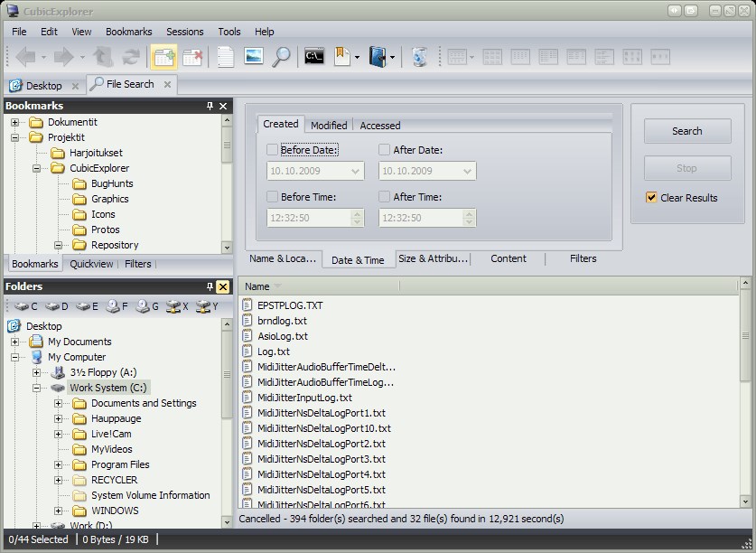Add a new tab with toolbar icon
The image size is (756, 553).
(x=163, y=57)
